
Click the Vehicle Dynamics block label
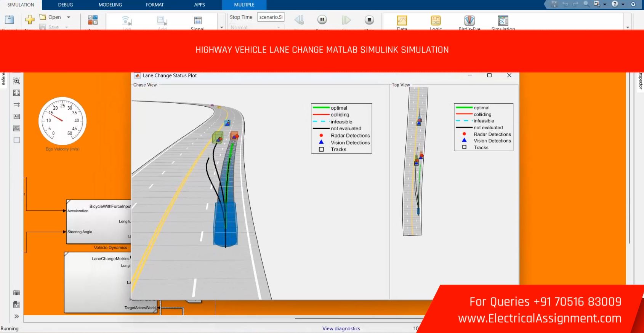click(111, 248)
